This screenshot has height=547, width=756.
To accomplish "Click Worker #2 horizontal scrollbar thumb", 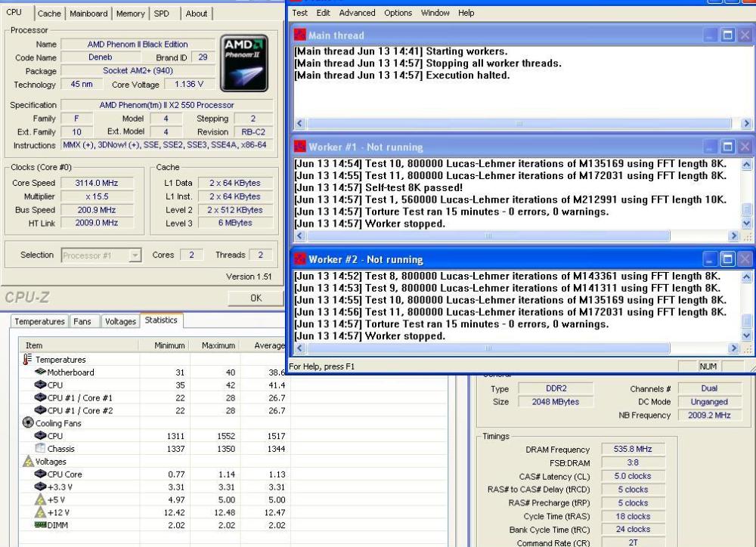I will tap(488, 348).
